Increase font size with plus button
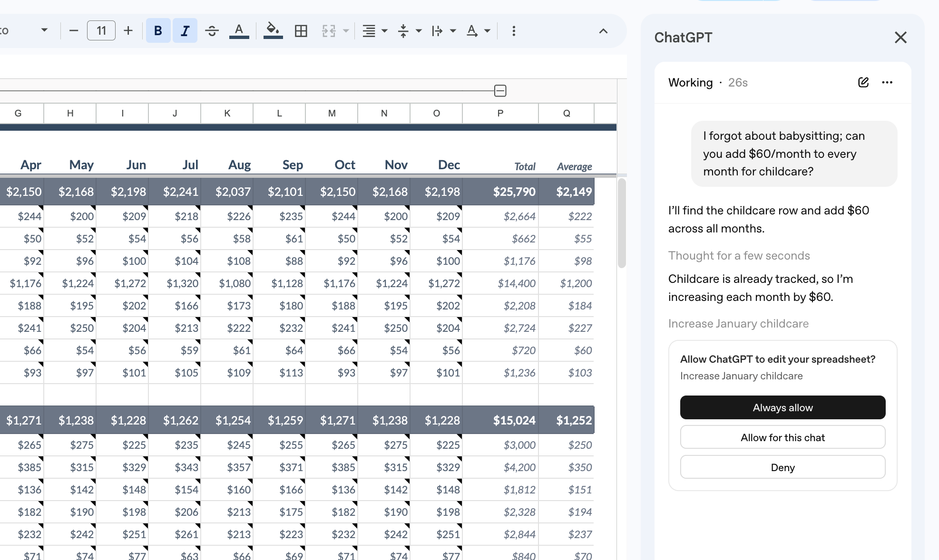This screenshot has height=560, width=939. click(128, 31)
